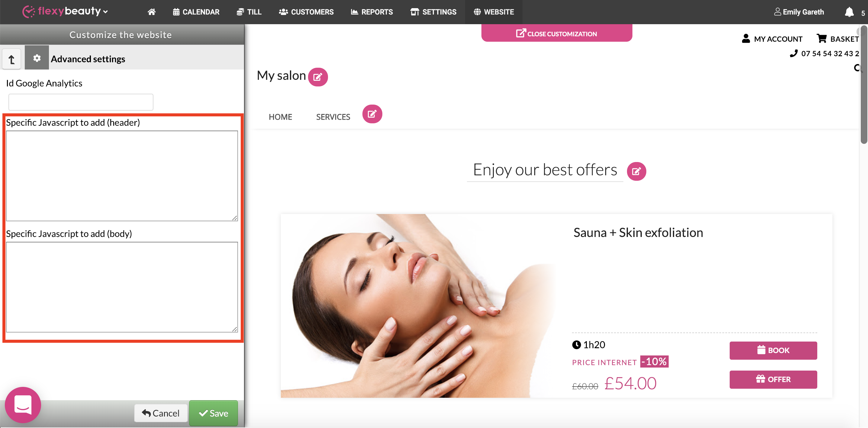This screenshot has width=868, height=428.
Task: Go to the REPORTS menu
Action: click(x=372, y=12)
